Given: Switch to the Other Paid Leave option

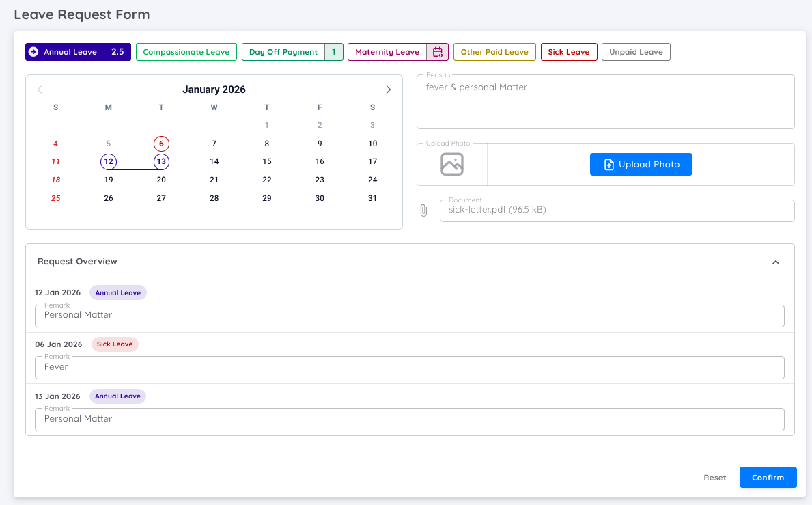Looking at the screenshot, I should pos(494,51).
